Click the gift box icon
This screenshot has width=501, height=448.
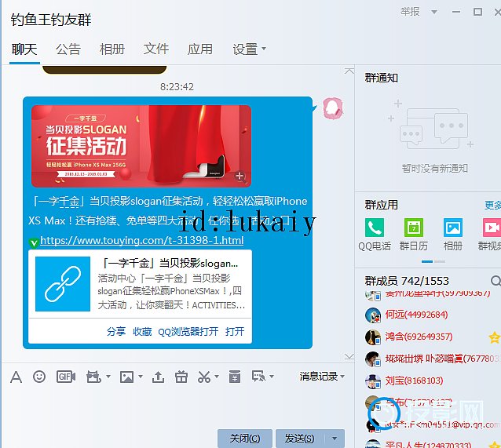pyautogui.click(x=181, y=377)
